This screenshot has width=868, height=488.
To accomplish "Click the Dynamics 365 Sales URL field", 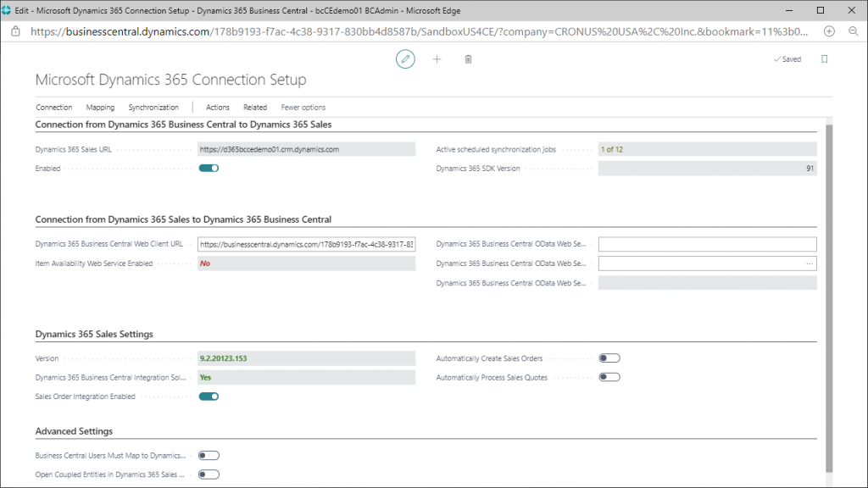I will pos(306,149).
